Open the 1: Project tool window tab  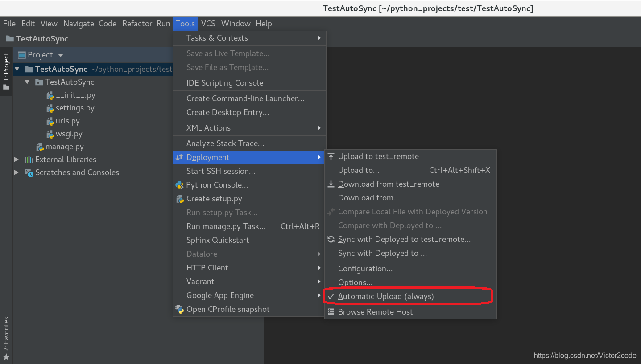click(x=6, y=71)
